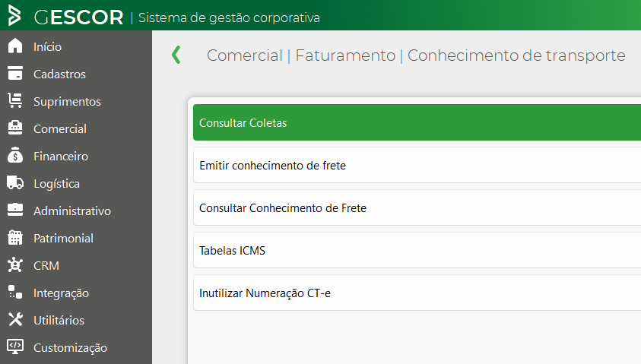Click the Conhecimento de transporte breadcrumb title

click(516, 55)
